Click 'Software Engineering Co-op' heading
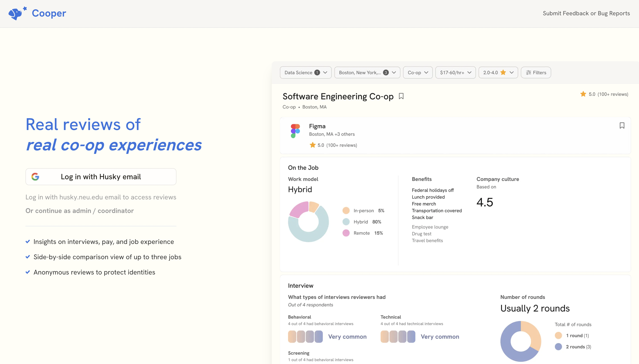 [x=338, y=96]
